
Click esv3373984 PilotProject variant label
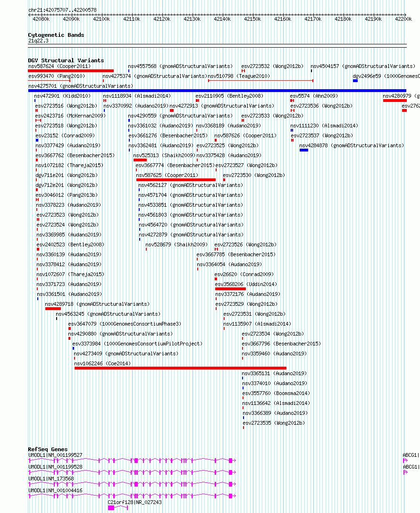pos(137,344)
